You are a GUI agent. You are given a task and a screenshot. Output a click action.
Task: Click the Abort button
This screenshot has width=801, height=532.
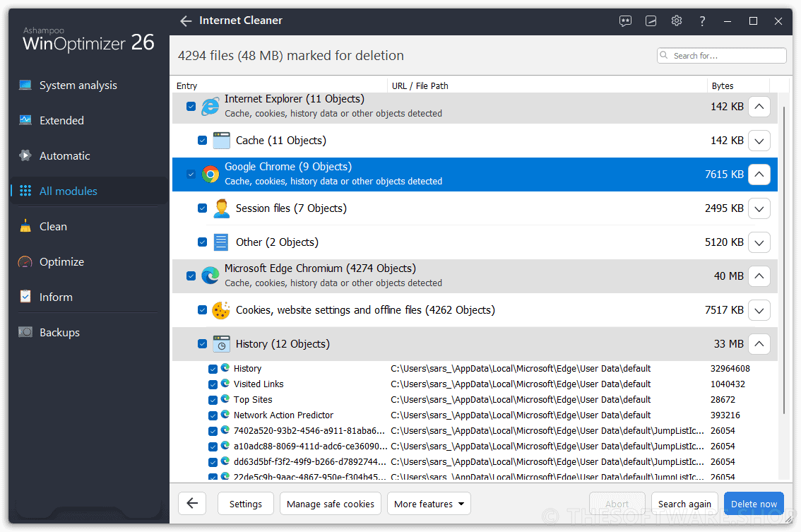617,504
